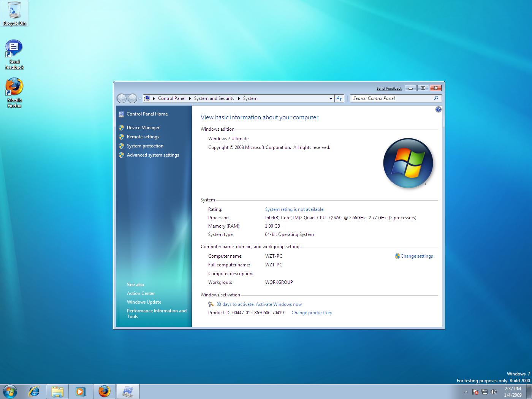532x399 pixels.
Task: Open the taskbar clock and date
Action: tap(513, 392)
